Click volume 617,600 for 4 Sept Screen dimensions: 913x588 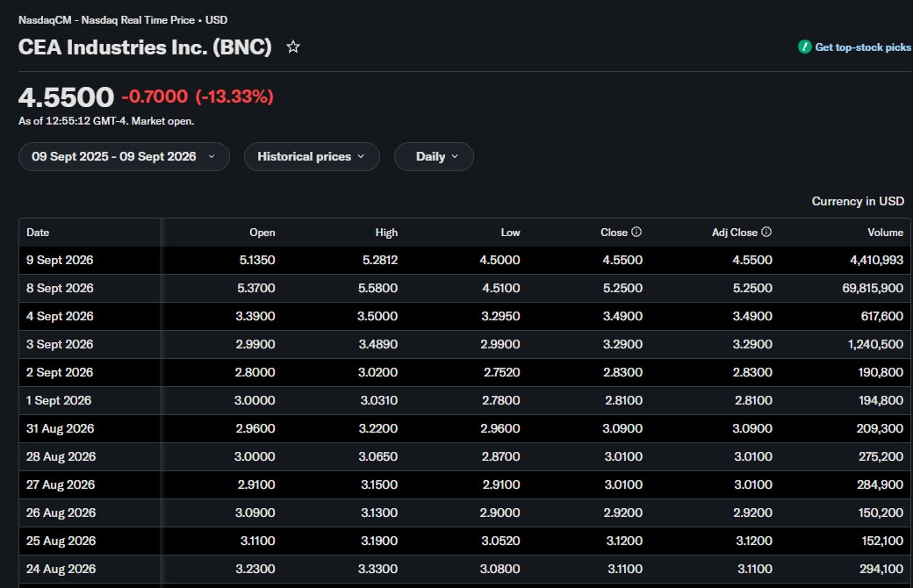[x=882, y=316]
